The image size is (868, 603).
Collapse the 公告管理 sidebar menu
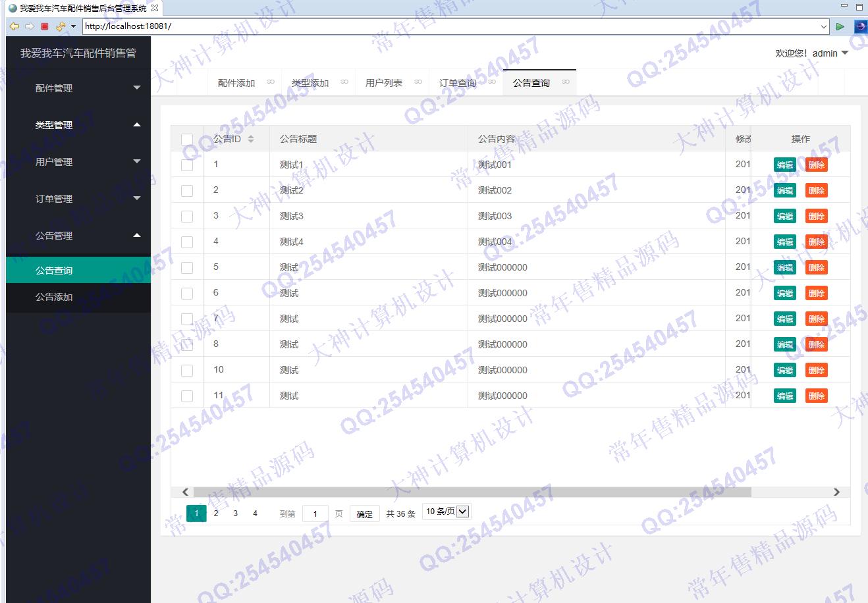(78, 235)
